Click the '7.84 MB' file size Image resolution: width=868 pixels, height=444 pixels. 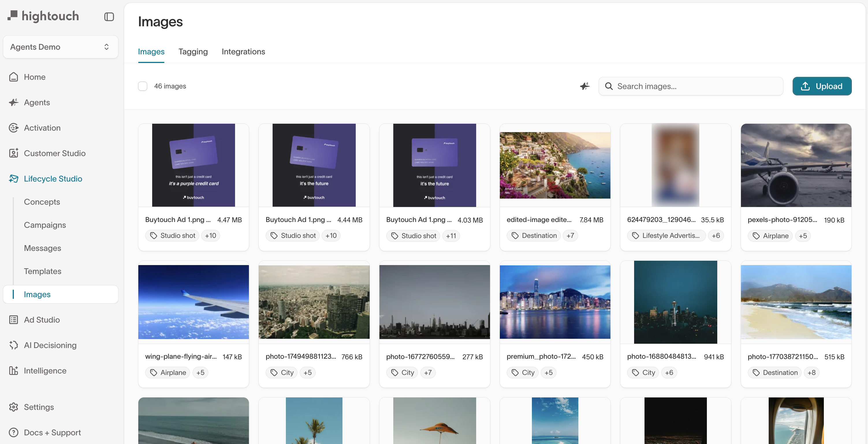591,220
